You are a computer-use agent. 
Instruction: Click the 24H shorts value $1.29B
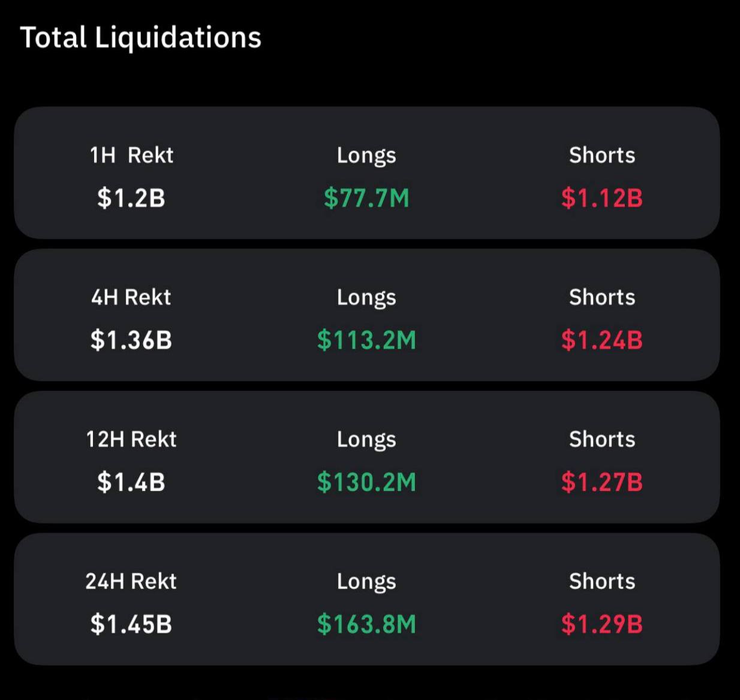(602, 624)
